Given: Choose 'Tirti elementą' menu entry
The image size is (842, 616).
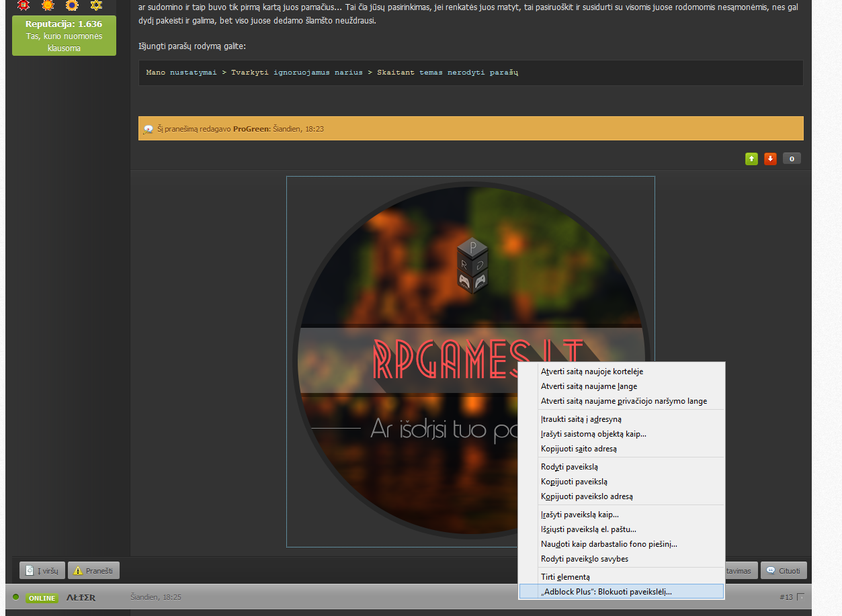Looking at the screenshot, I should (x=622, y=576).
